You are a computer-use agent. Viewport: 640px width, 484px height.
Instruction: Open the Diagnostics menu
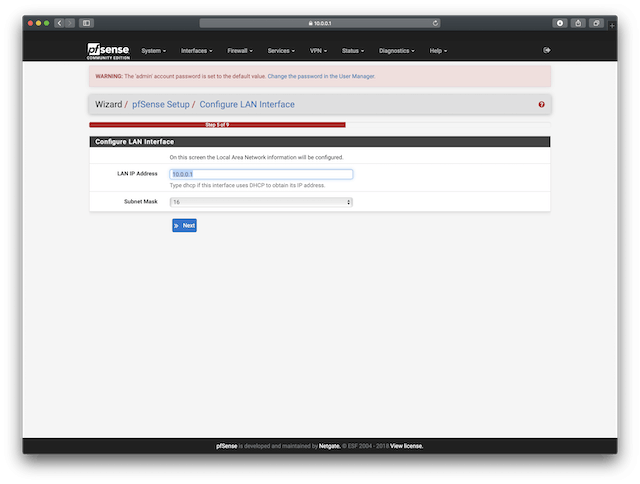396,51
